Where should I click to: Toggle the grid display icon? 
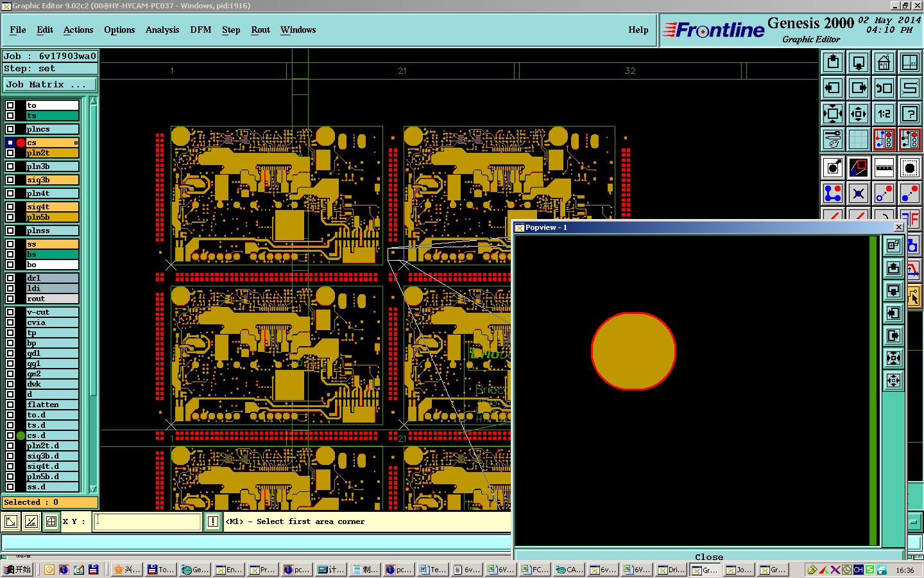coord(859,139)
